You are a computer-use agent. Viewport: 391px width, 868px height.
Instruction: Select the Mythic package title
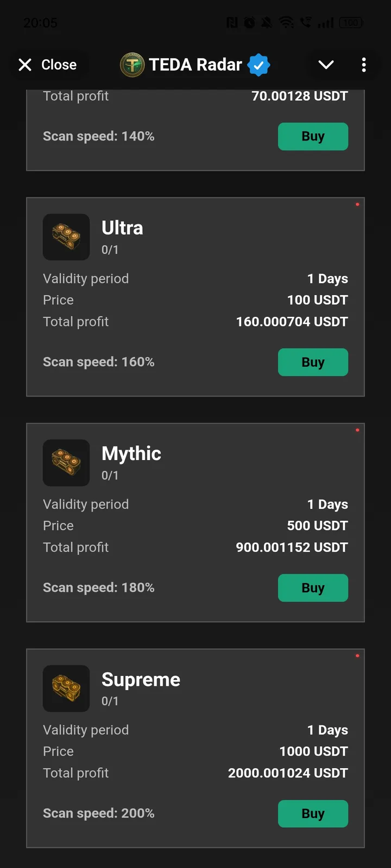click(131, 454)
